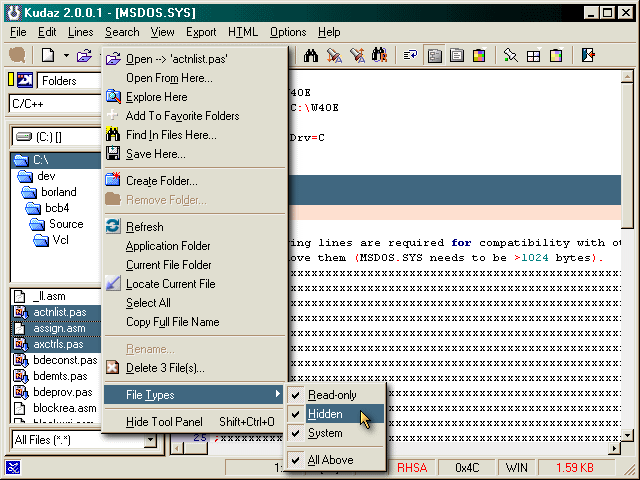
Task: Toggle the Read-only file type check
Action: 335,395
